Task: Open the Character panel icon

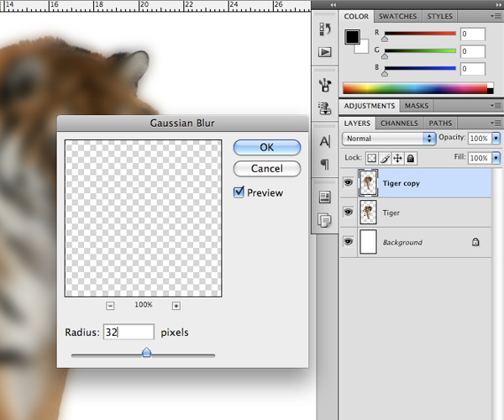Action: coord(324,141)
